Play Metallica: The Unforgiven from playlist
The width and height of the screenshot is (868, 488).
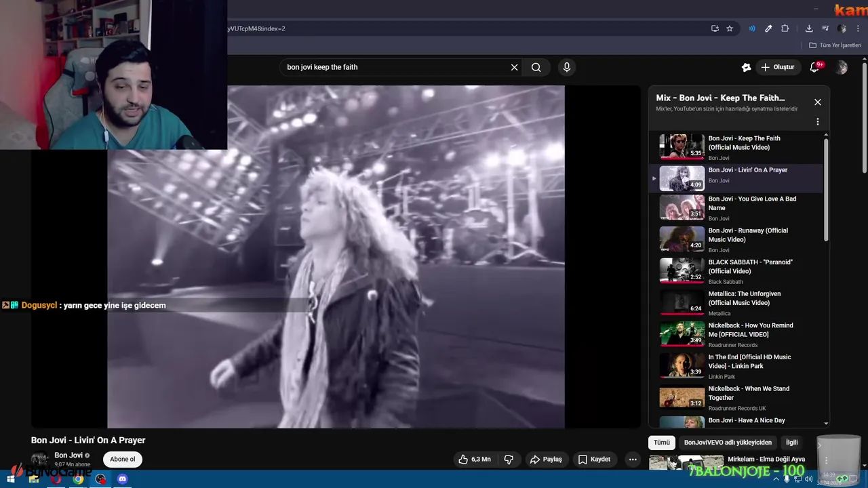736,303
